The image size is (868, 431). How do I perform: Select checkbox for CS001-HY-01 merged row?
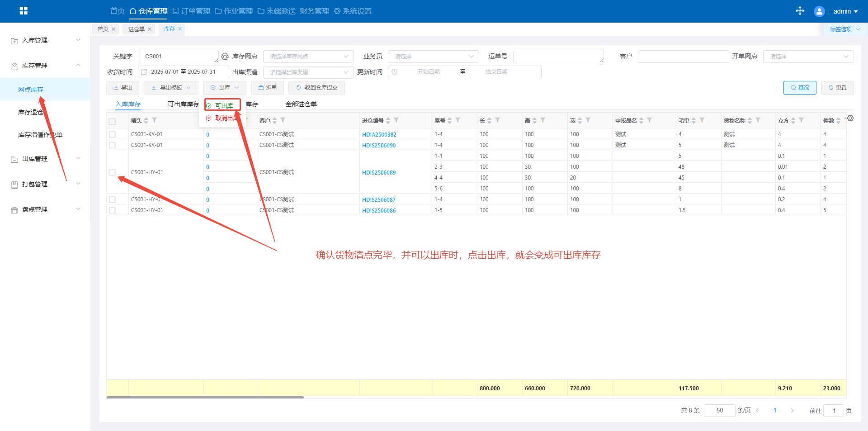point(112,172)
